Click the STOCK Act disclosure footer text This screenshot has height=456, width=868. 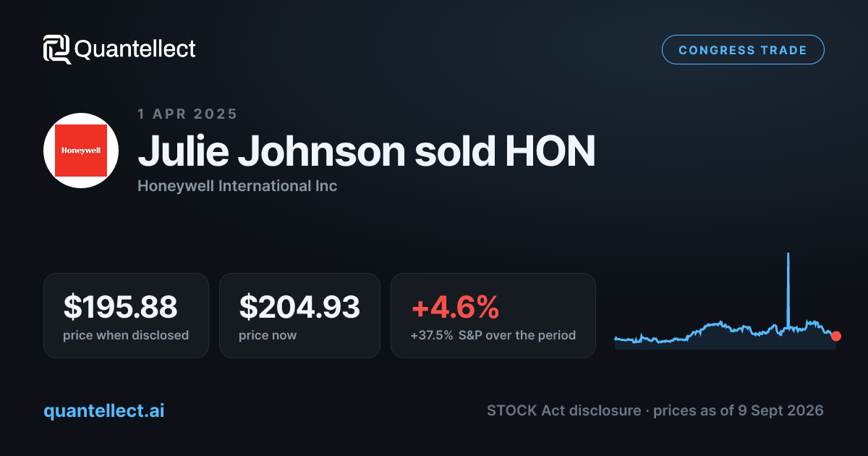[x=564, y=410]
